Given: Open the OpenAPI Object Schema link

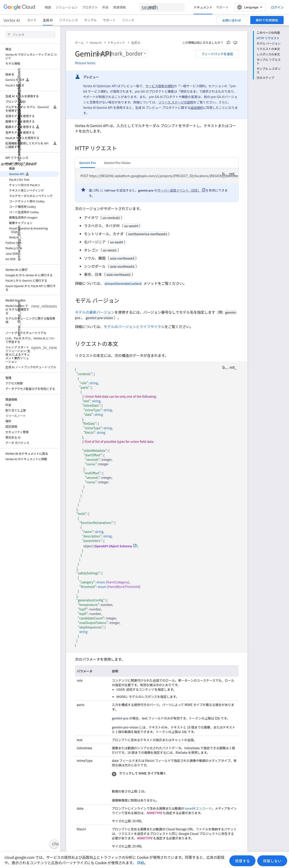Looking at the screenshot, I should (x=113, y=546).
